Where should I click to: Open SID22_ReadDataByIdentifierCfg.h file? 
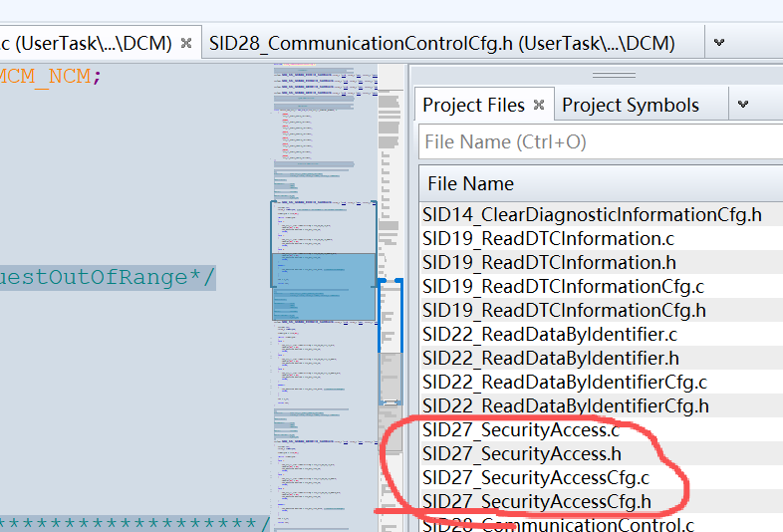[x=566, y=406]
